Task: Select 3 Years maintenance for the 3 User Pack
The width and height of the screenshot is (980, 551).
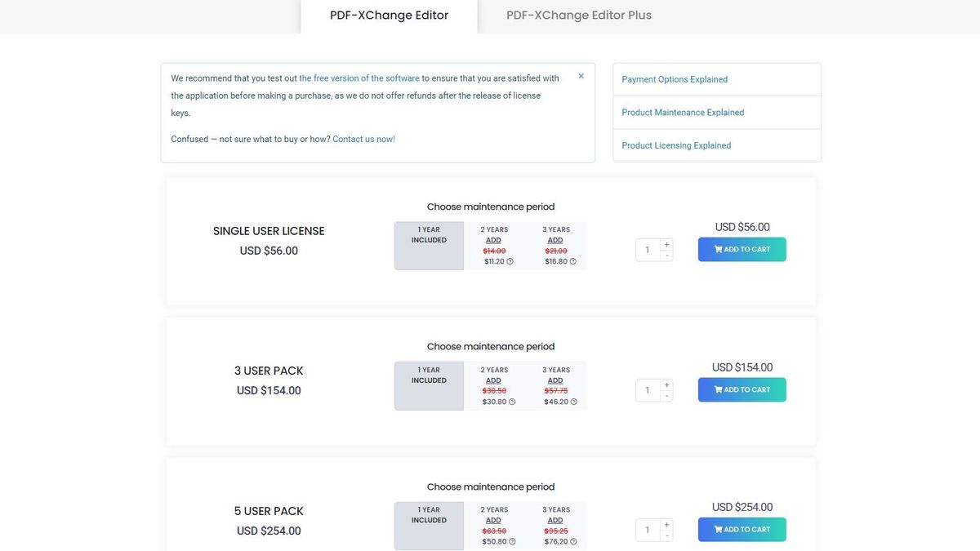Action: tap(555, 384)
